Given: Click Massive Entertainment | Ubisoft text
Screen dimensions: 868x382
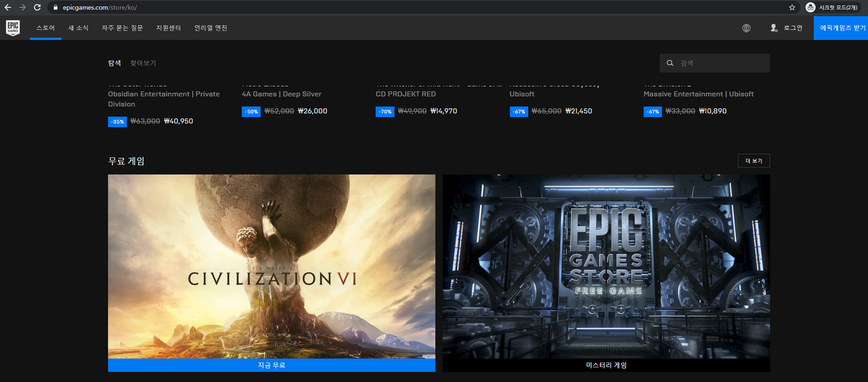Looking at the screenshot, I should (698, 94).
